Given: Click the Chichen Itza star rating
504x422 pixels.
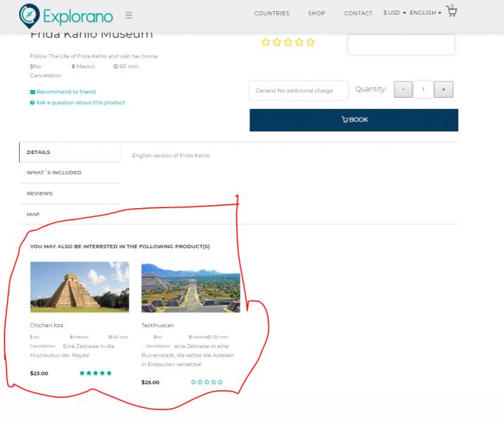Looking at the screenshot, I should pyautogui.click(x=95, y=373).
